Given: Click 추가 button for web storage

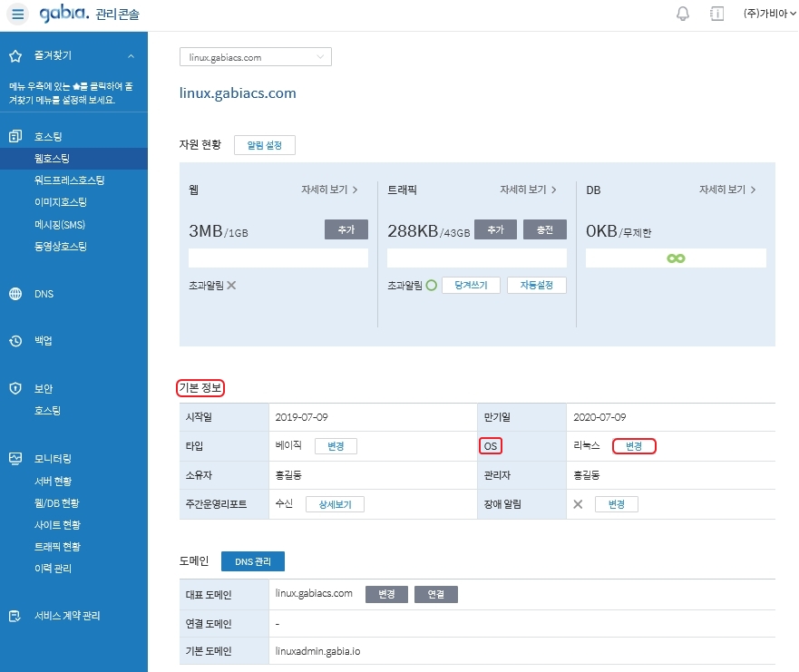Looking at the screenshot, I should [x=346, y=229].
